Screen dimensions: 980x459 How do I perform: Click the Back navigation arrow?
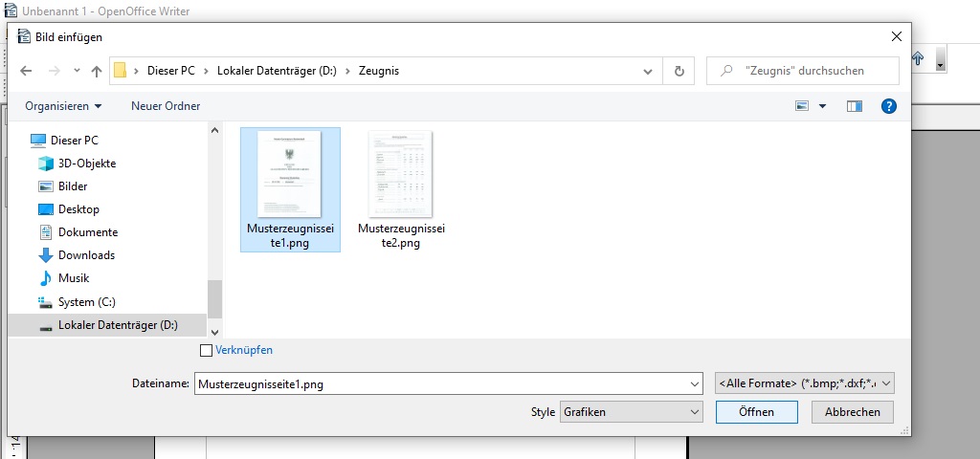(x=26, y=71)
